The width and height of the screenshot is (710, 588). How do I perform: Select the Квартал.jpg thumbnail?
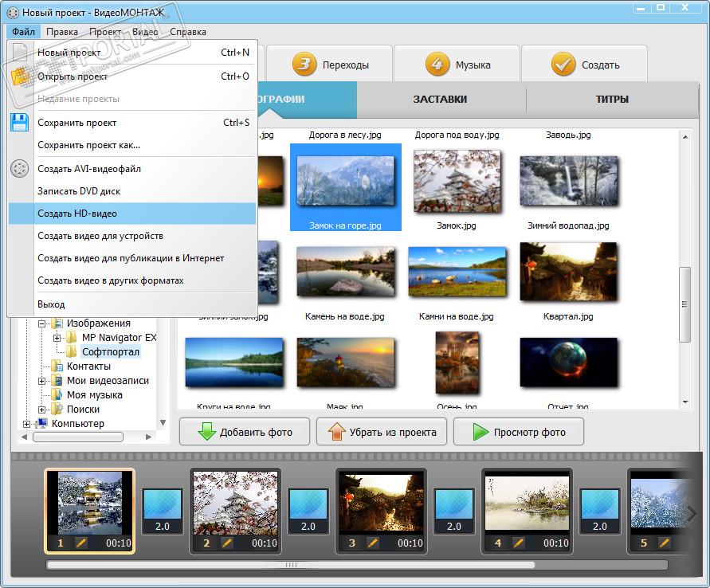tap(569, 272)
